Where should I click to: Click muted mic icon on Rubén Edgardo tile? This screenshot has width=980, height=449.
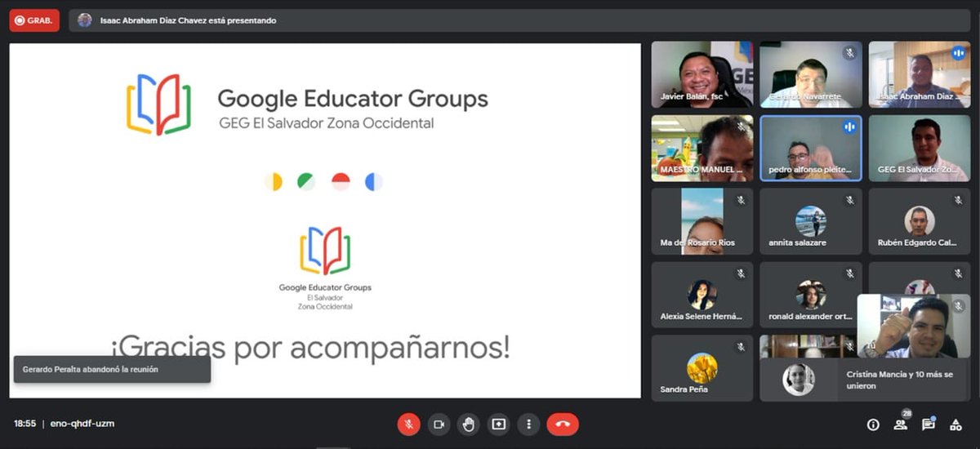[x=958, y=200]
